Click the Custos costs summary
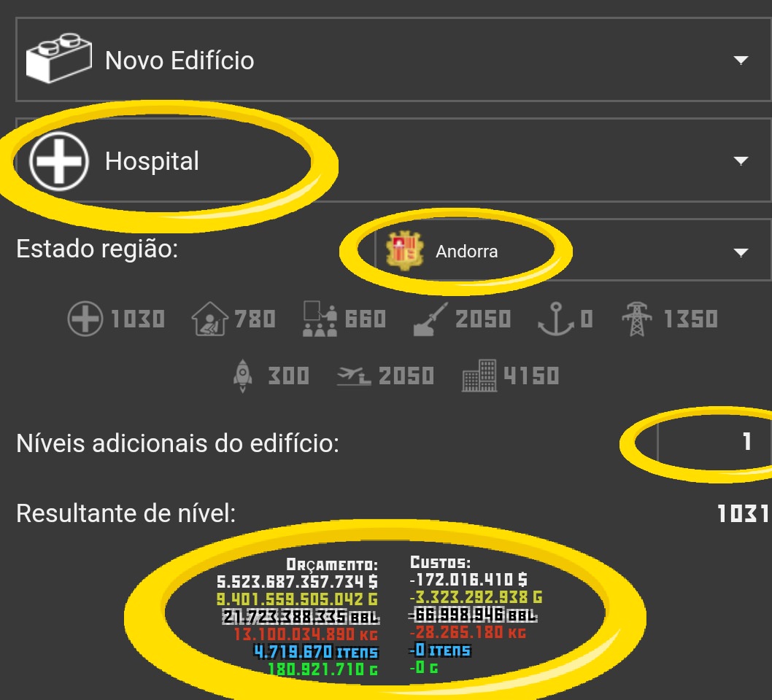The width and height of the screenshot is (772, 700). (476, 615)
